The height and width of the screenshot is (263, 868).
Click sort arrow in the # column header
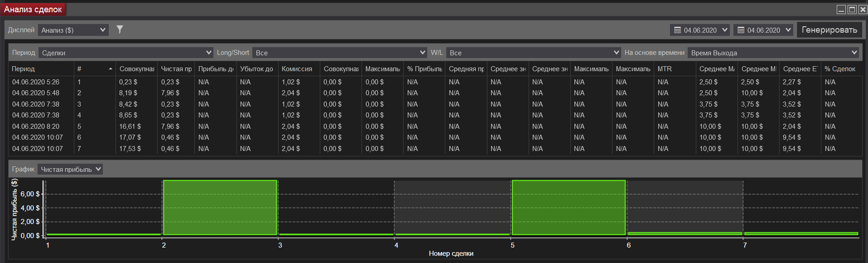pos(111,69)
